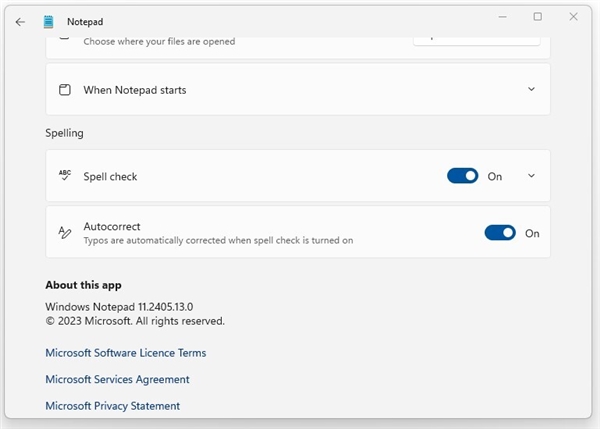This screenshot has height=429, width=600.
Task: Click the ABC spell check icon
Action: pos(65,175)
